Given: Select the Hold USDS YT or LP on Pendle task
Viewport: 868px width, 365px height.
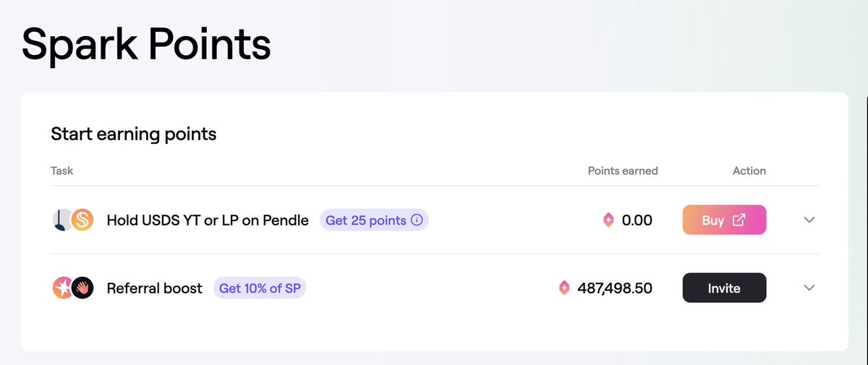Looking at the screenshot, I should pyautogui.click(x=208, y=220).
